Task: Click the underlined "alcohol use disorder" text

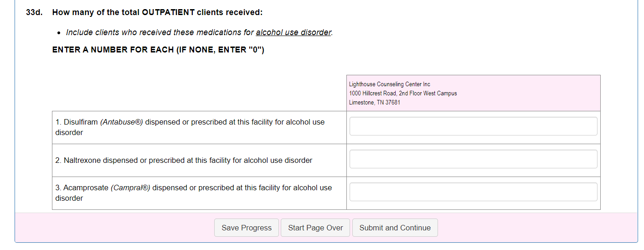Action: [294, 32]
